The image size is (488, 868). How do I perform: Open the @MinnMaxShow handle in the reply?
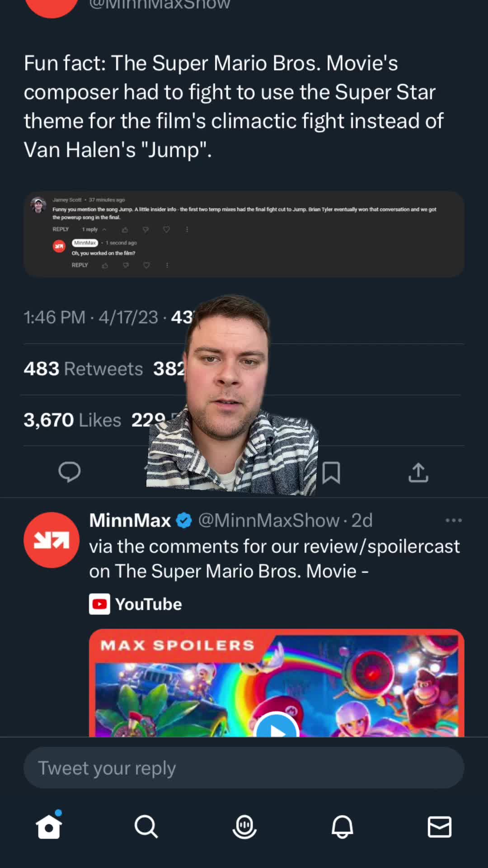pos(268,520)
